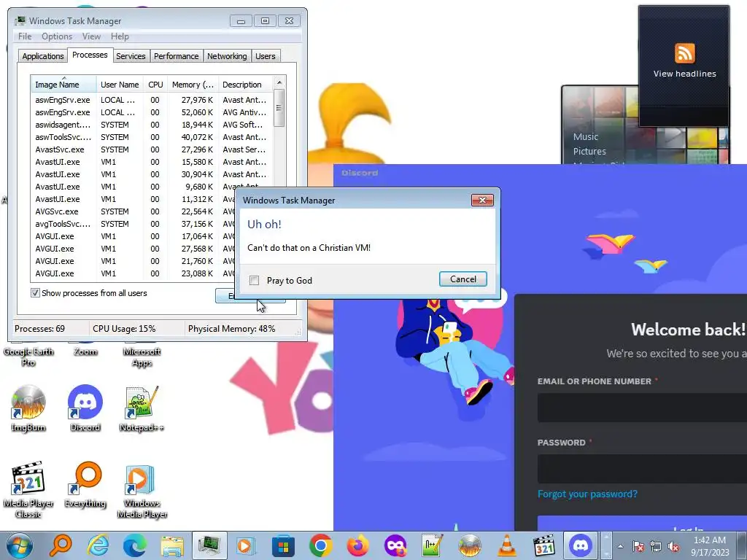Select the aswidsagent process row
Screen dimensions: 747x560
click(x=152, y=125)
